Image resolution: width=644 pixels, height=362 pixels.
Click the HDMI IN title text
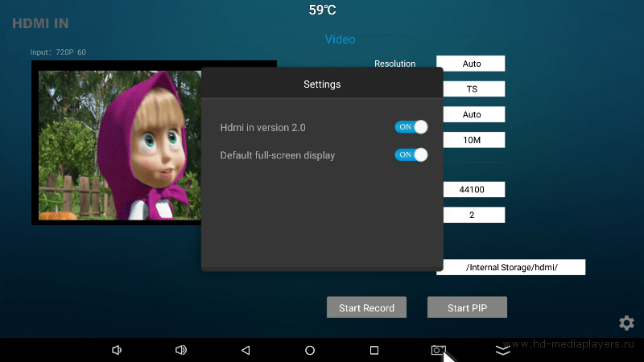click(x=40, y=23)
